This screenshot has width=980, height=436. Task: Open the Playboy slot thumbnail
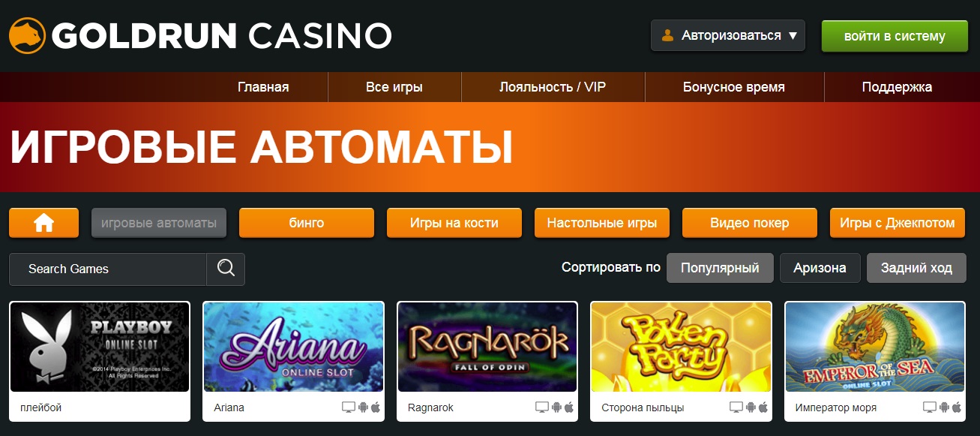(x=100, y=347)
